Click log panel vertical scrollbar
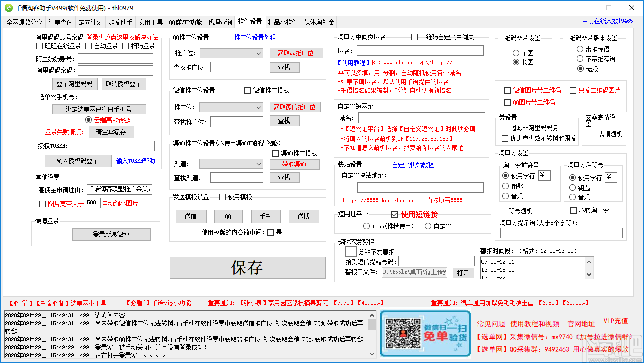644x363 pixels. [372, 335]
